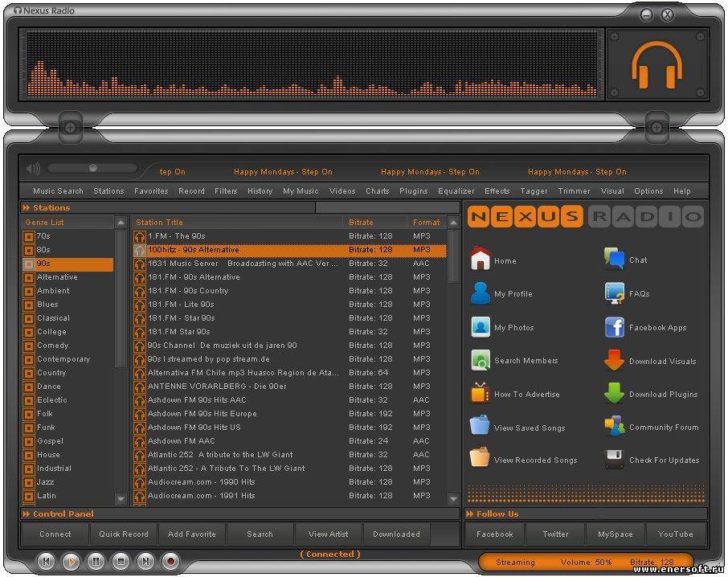Open the How To Advertise TV icon
The width and height of the screenshot is (728, 577).
480,393
